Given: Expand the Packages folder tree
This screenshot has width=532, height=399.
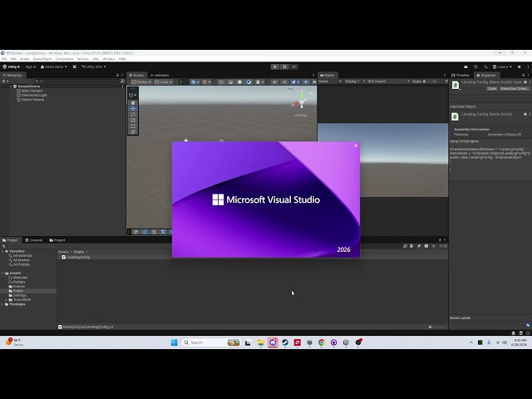Looking at the screenshot, I should (x=2, y=304).
